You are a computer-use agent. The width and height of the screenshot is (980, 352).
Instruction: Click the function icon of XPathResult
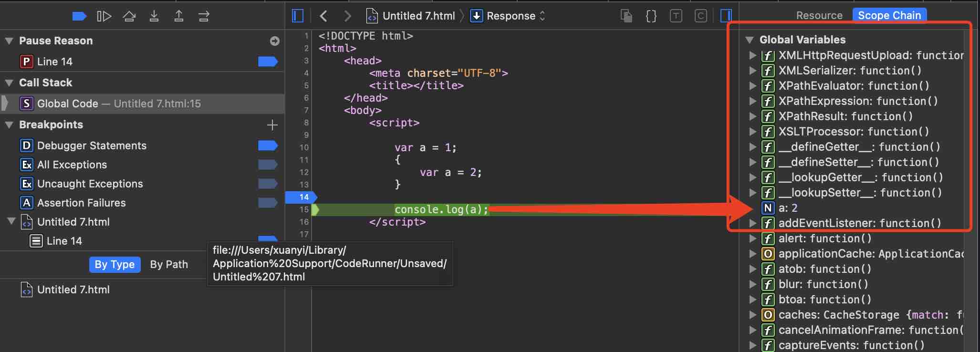[x=768, y=116]
